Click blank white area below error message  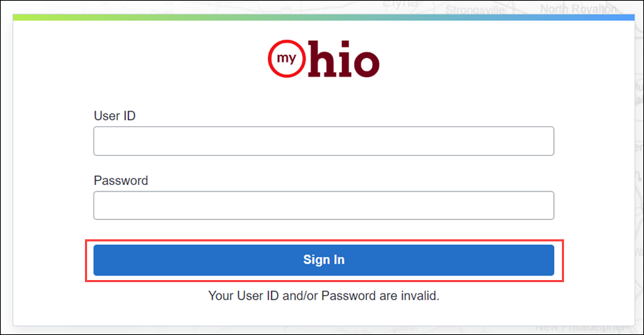pyautogui.click(x=323, y=315)
